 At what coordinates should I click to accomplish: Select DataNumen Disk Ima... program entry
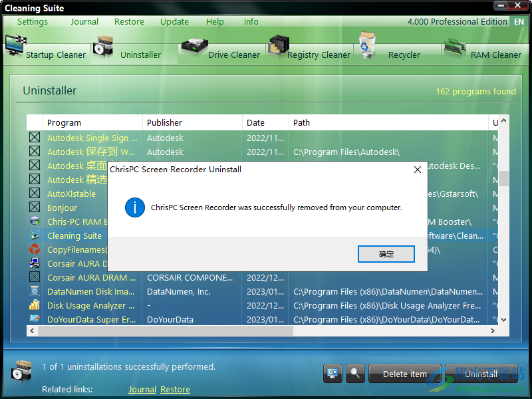[x=91, y=291]
